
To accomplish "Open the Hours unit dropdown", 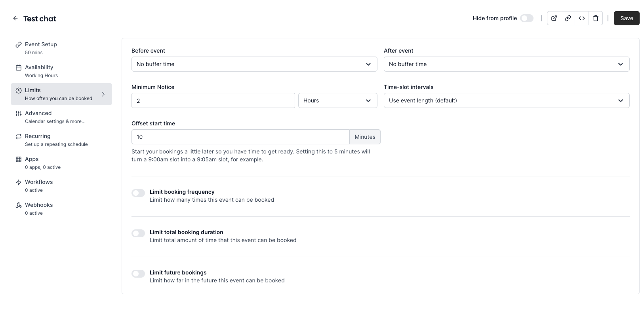I will point(338,100).
